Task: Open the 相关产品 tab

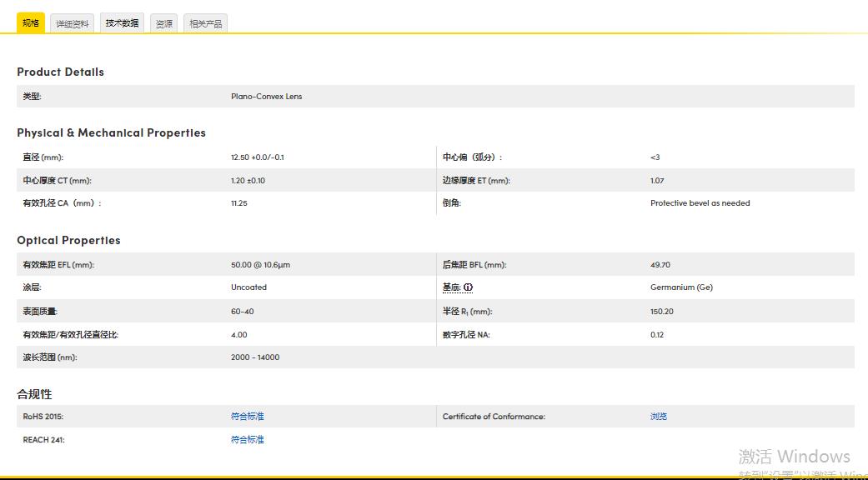Action: (205, 24)
